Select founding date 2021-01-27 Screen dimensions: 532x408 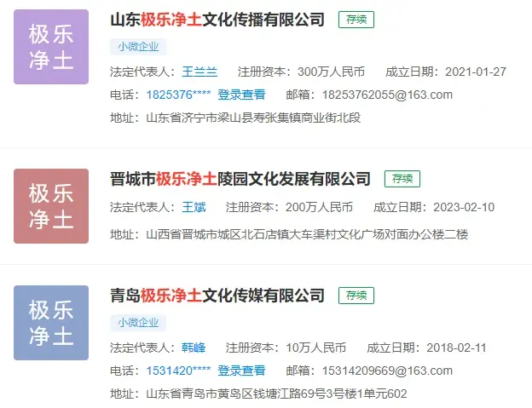(x=476, y=72)
